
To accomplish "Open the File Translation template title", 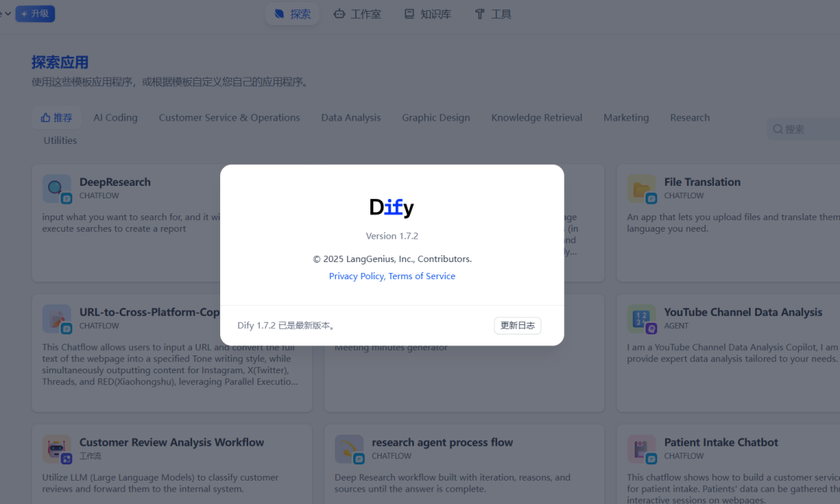I will 702,182.
